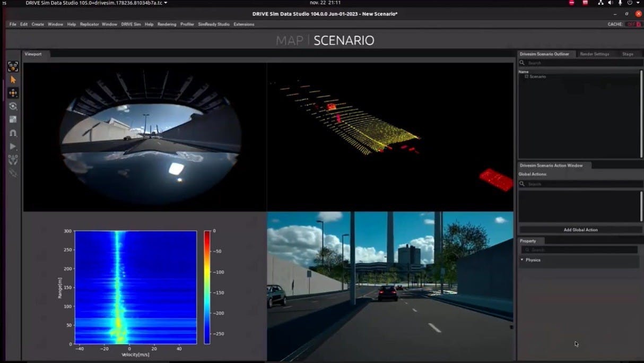The width and height of the screenshot is (644, 363).
Task: Click the Property panel search field
Action: [580, 249]
